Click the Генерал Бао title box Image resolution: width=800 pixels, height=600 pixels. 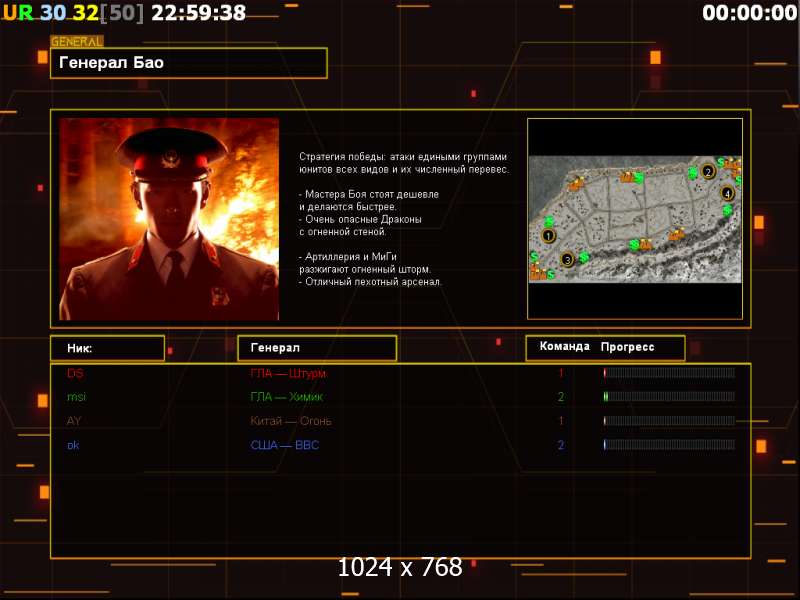click(189, 63)
